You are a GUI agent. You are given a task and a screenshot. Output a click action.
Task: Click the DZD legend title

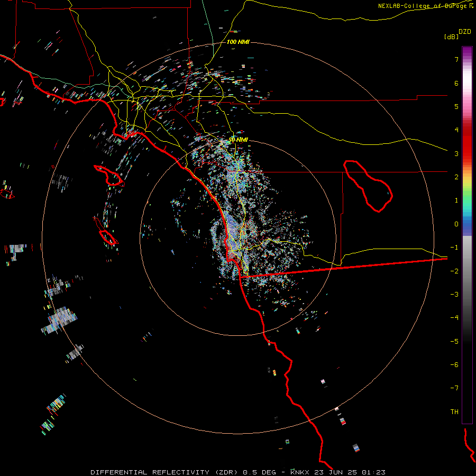tap(465, 32)
